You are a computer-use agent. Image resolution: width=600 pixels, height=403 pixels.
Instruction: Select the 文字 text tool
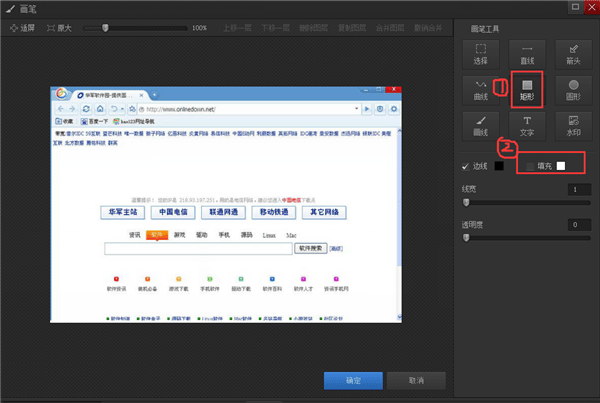tap(526, 126)
